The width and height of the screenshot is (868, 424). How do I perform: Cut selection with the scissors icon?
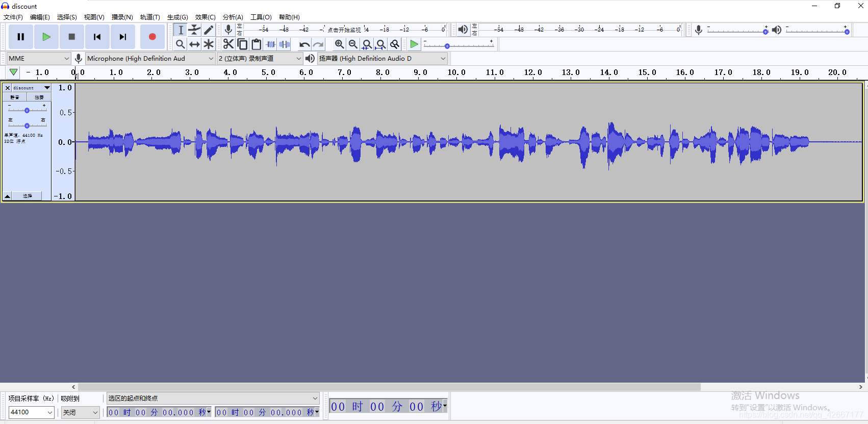[228, 44]
